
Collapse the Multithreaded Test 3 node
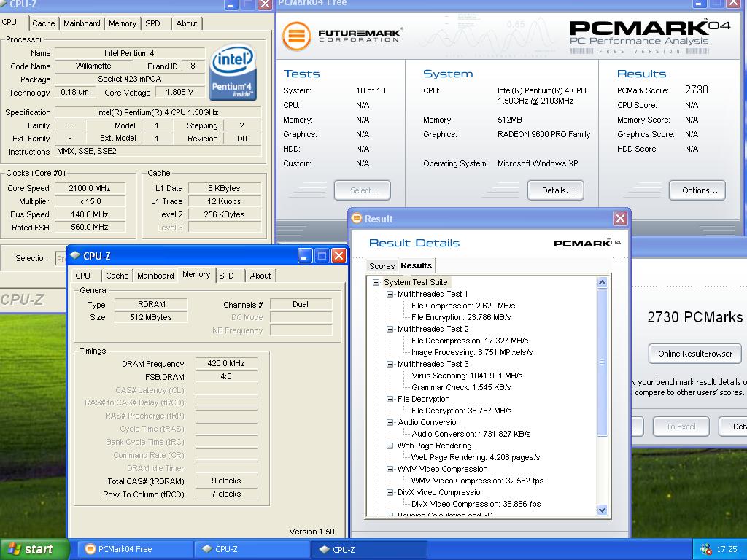(390, 365)
